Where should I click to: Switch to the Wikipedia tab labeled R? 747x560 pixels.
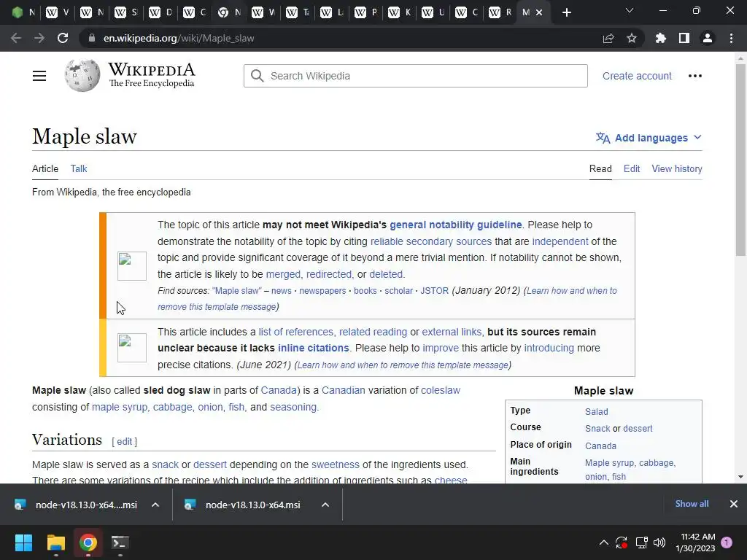501,12
